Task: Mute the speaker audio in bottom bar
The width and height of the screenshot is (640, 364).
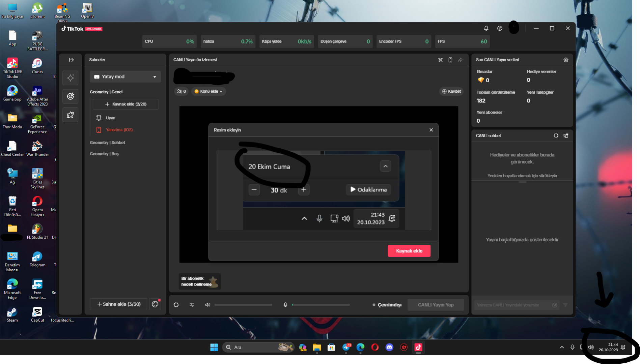Action: [208, 305]
